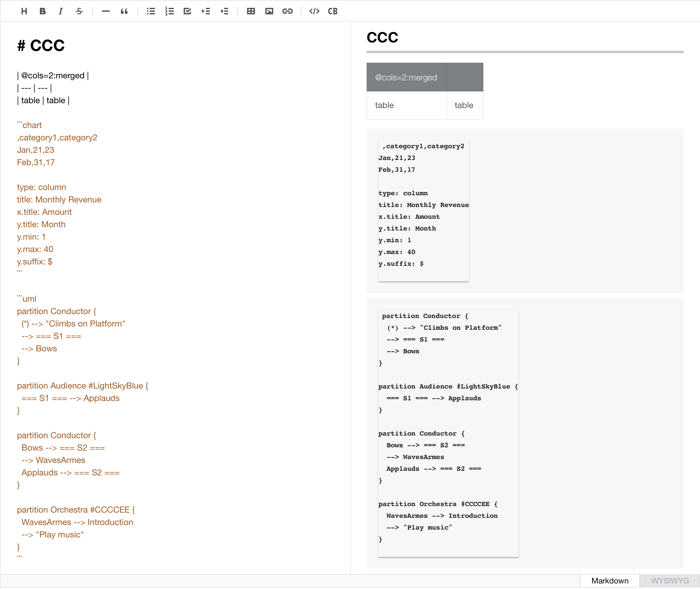Insert a code block with CB
The height and width of the screenshot is (589, 700).
point(332,11)
